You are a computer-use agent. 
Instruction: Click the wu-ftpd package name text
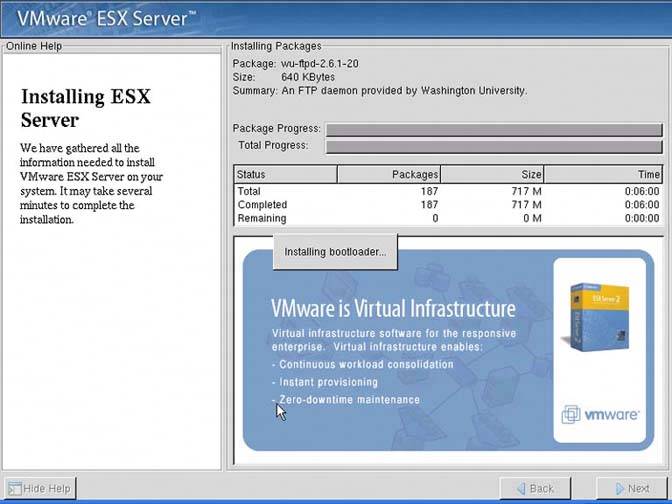click(319, 63)
